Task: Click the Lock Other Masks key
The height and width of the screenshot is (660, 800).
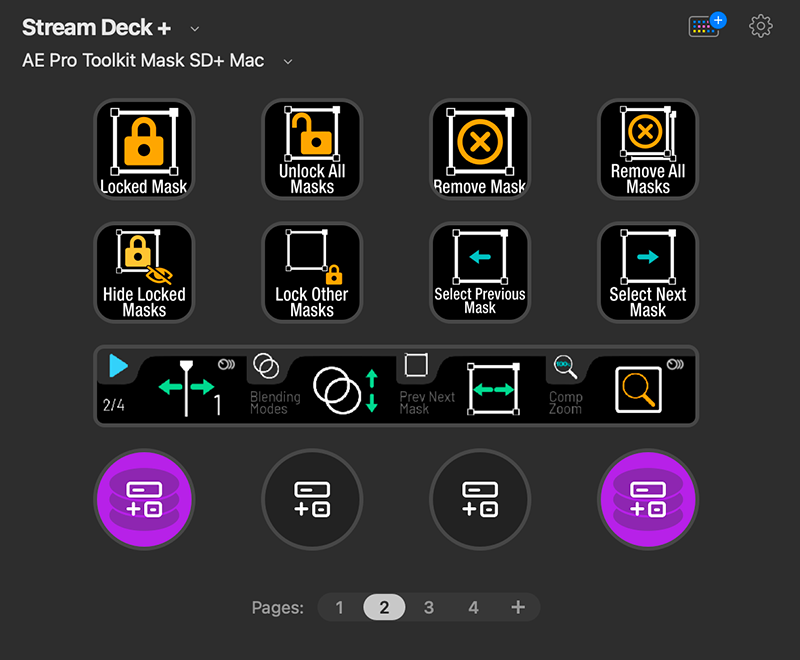Action: (x=312, y=272)
